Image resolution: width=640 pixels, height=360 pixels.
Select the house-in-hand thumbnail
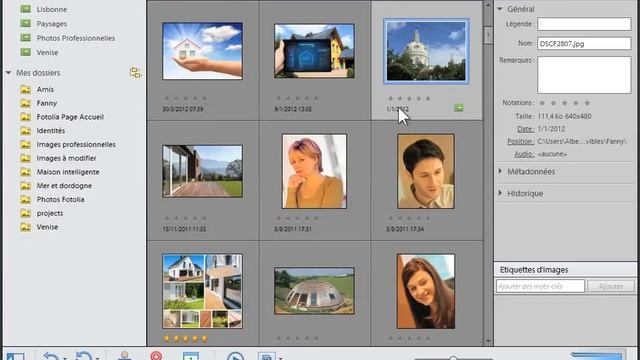coord(202,51)
